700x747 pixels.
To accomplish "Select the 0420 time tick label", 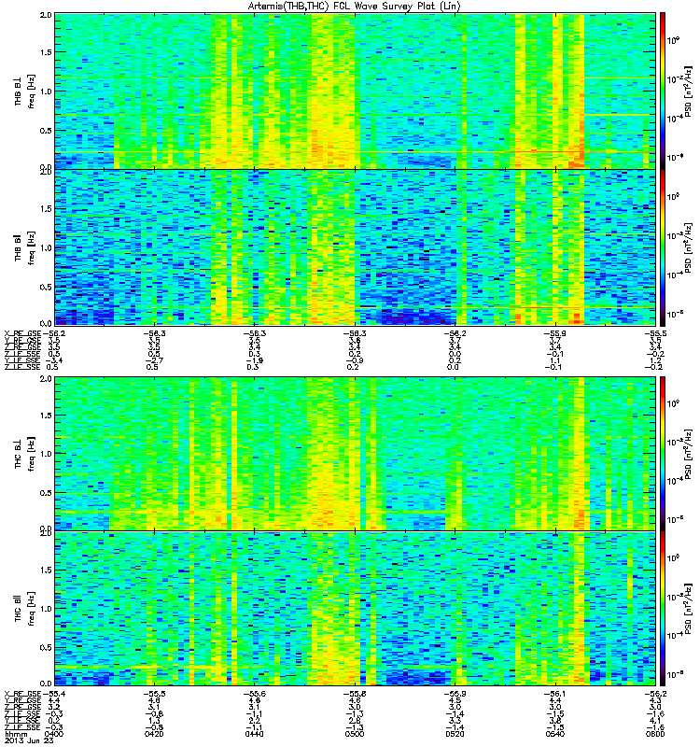I will (x=154, y=734).
